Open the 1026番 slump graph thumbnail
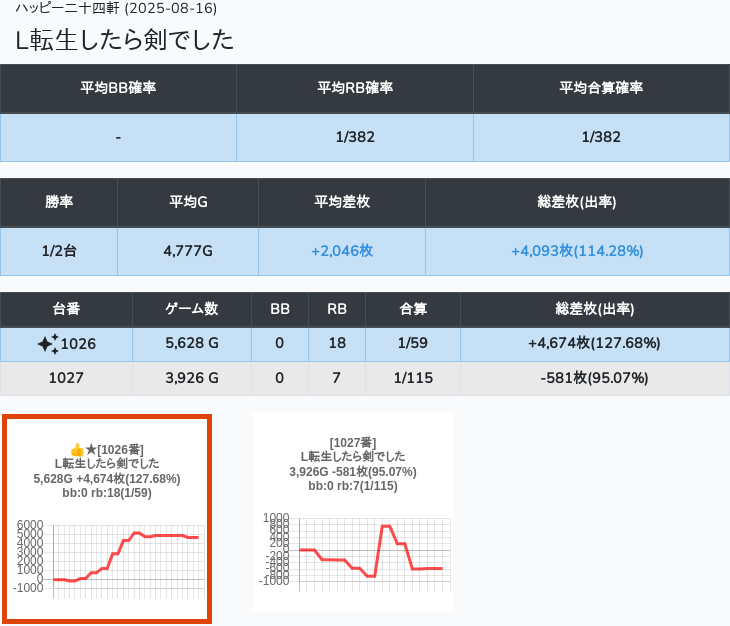This screenshot has height=626, width=730. click(x=107, y=520)
